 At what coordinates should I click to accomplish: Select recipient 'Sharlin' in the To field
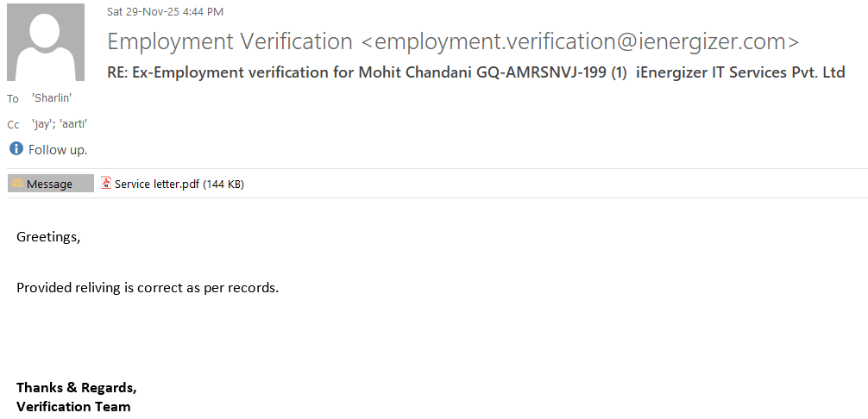click(x=52, y=98)
